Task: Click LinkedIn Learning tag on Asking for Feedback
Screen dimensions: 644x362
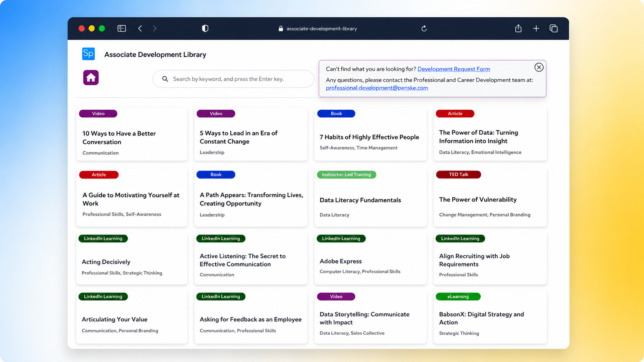Action: pos(221,297)
